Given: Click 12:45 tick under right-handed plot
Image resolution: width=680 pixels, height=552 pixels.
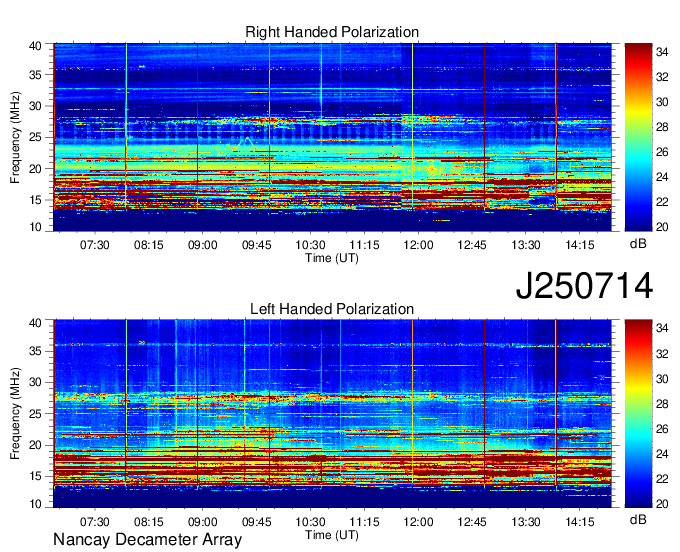Looking at the screenshot, I should click(x=472, y=245).
